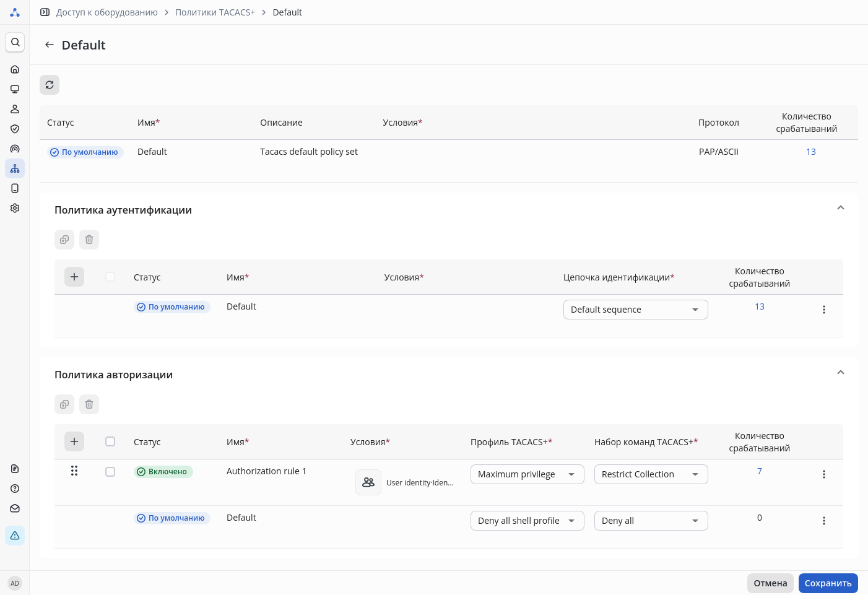Open the three-dot menu for Authorization rule 1
The image size is (868, 595).
(823, 474)
